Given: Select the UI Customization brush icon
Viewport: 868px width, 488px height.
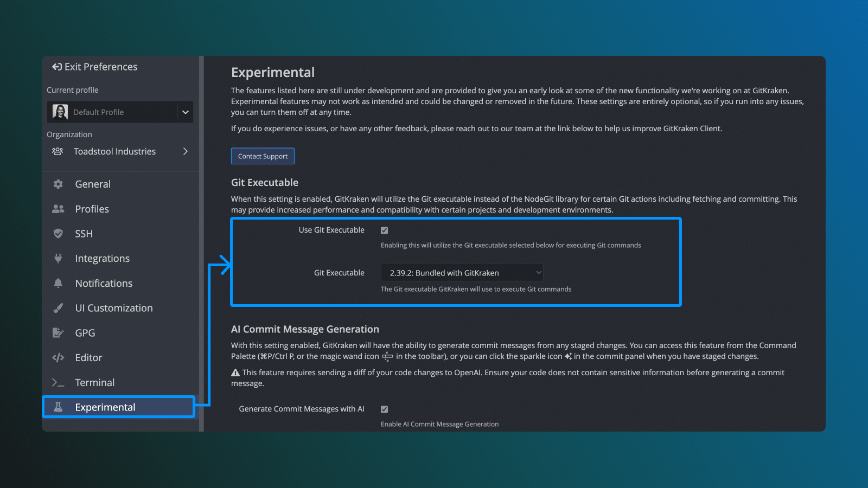Looking at the screenshot, I should point(58,307).
